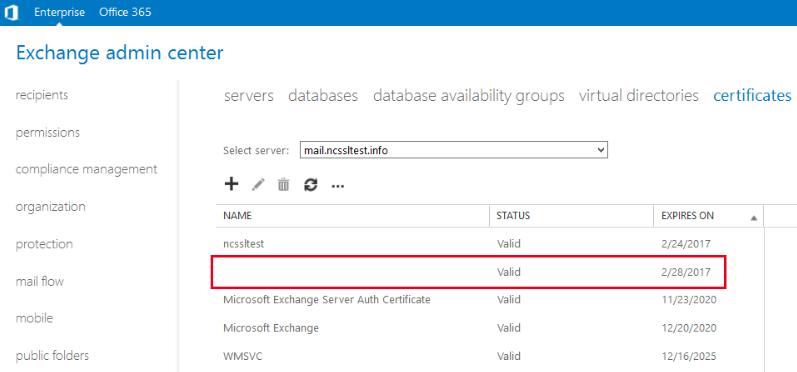Open the more options ellipsis menu
Viewport: 797px width, 372px height.
tap(338, 187)
